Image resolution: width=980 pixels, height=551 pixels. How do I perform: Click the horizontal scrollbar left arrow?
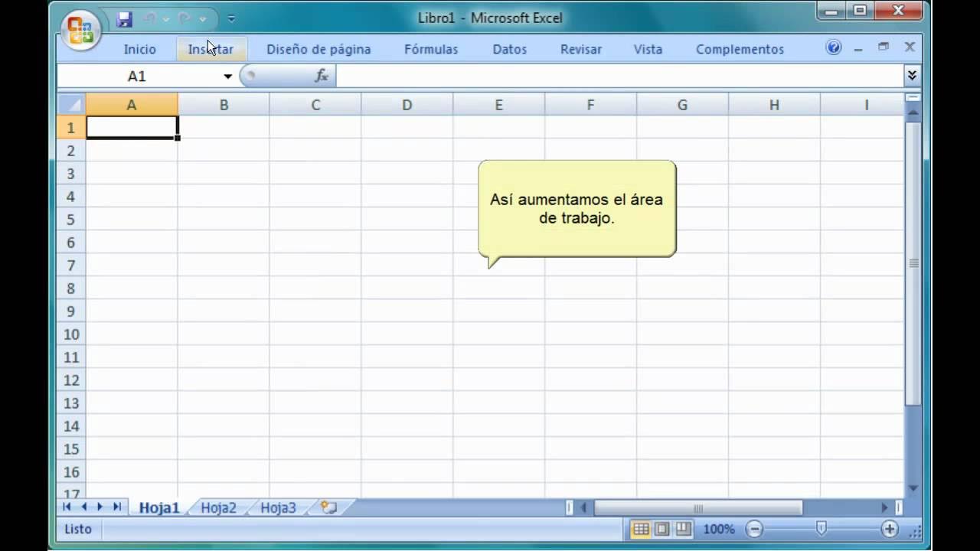583,507
